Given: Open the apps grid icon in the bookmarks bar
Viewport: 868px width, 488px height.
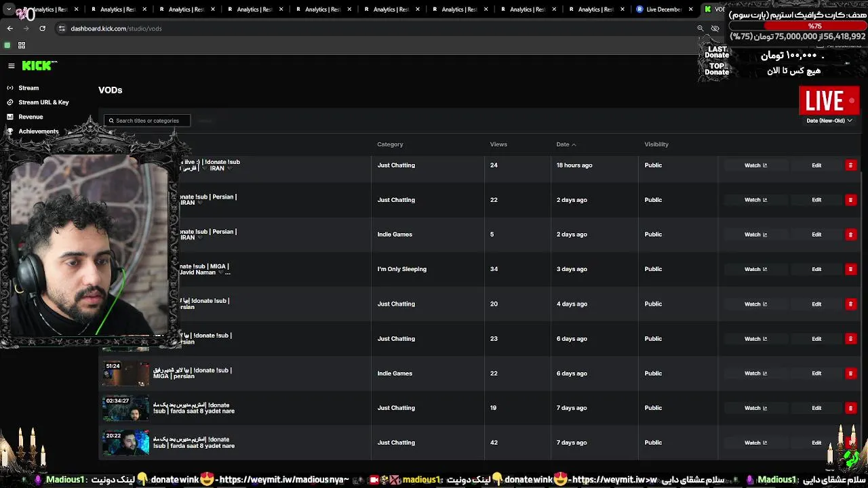Looking at the screenshot, I should [x=22, y=45].
